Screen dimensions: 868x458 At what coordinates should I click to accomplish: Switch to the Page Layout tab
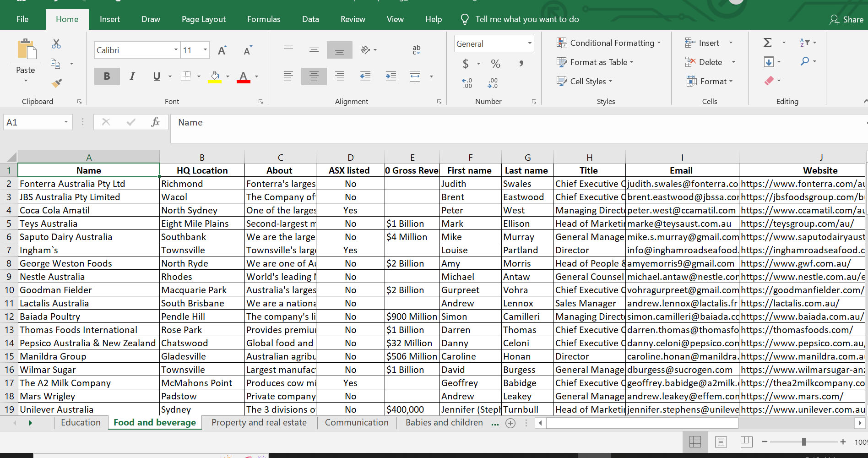tap(204, 19)
